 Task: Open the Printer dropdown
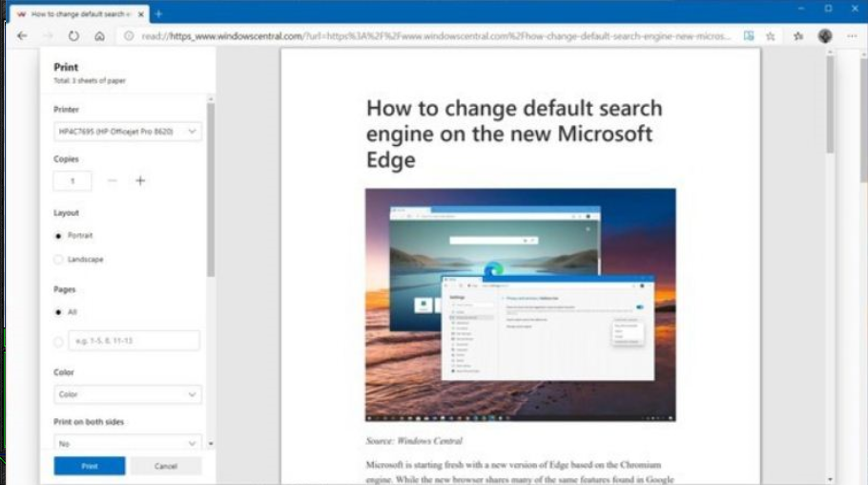pyautogui.click(x=127, y=132)
